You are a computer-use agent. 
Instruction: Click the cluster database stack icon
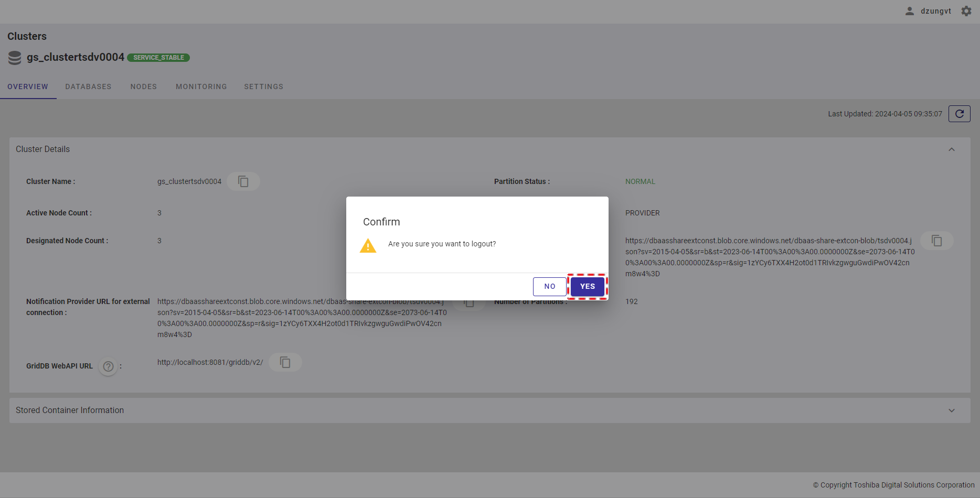click(x=15, y=58)
